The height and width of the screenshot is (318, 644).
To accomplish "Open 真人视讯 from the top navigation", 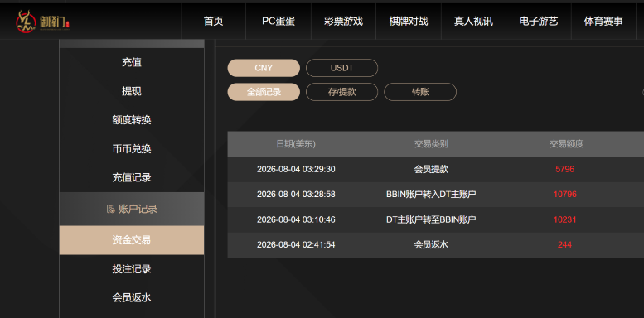I will [473, 22].
